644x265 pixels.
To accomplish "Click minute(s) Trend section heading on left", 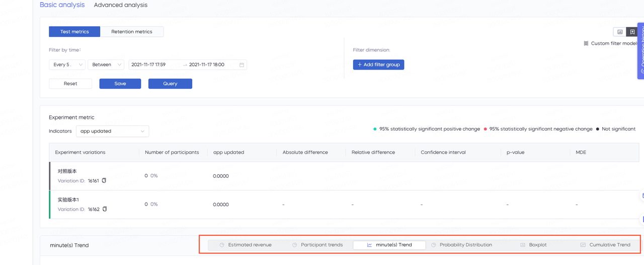I will (69, 245).
